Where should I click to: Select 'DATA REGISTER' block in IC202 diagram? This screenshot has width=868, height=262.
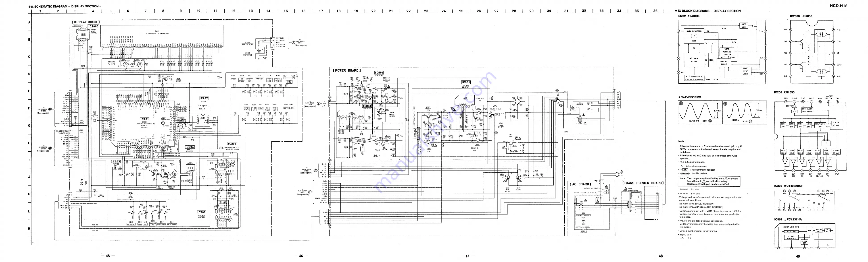click(x=694, y=31)
